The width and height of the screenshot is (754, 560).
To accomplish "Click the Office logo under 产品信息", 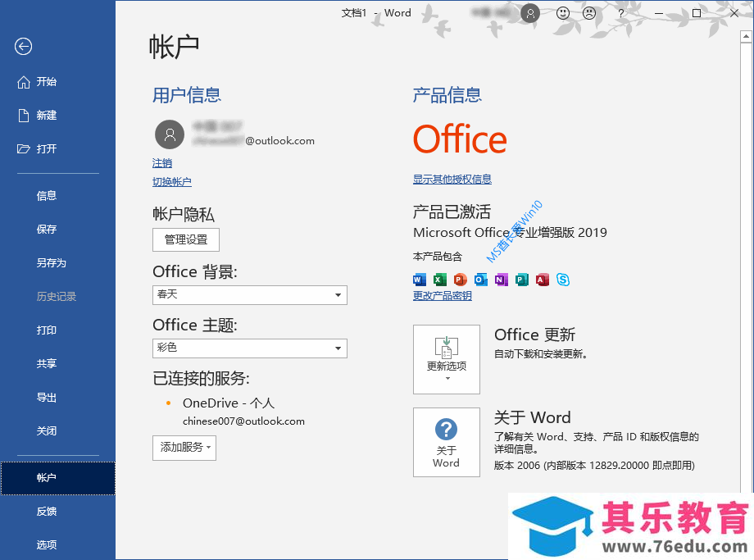I will [x=460, y=139].
